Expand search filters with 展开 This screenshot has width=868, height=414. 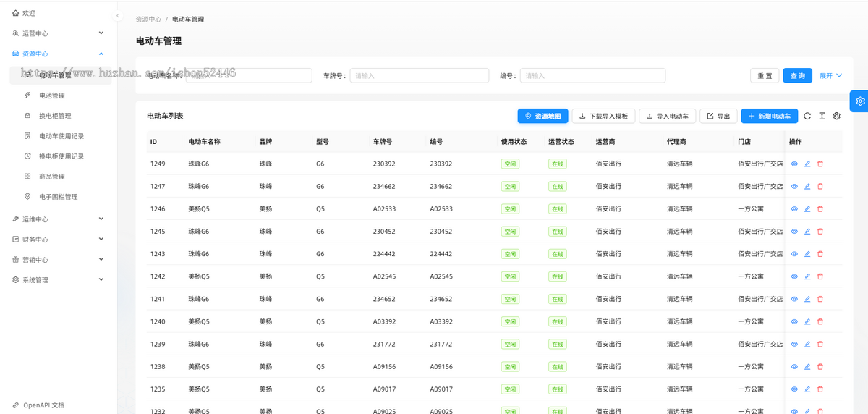pos(830,75)
